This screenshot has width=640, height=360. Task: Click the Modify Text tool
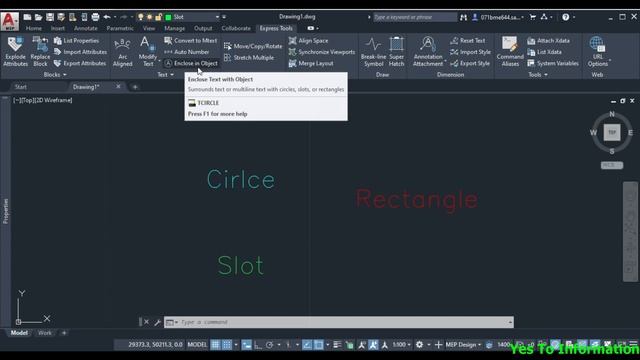pos(147,51)
